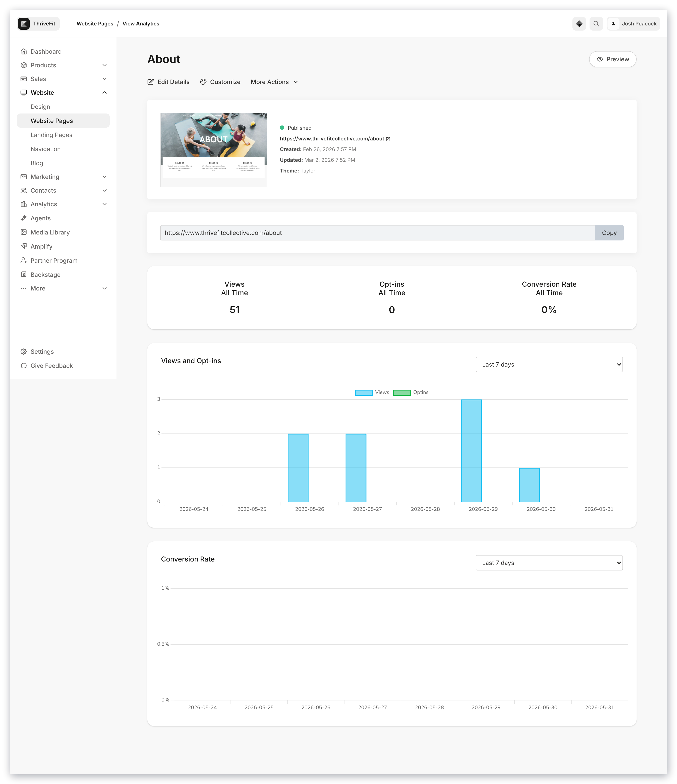Click the Sales card icon

point(24,79)
